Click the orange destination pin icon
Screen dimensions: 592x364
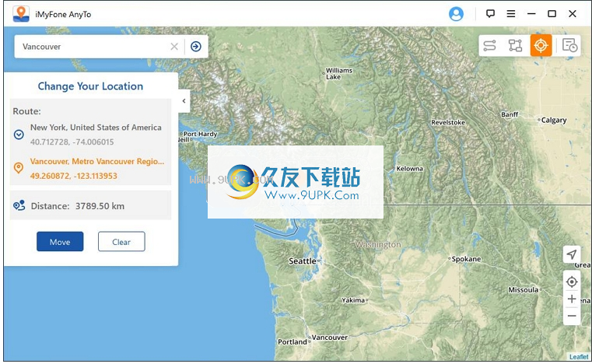tap(19, 168)
